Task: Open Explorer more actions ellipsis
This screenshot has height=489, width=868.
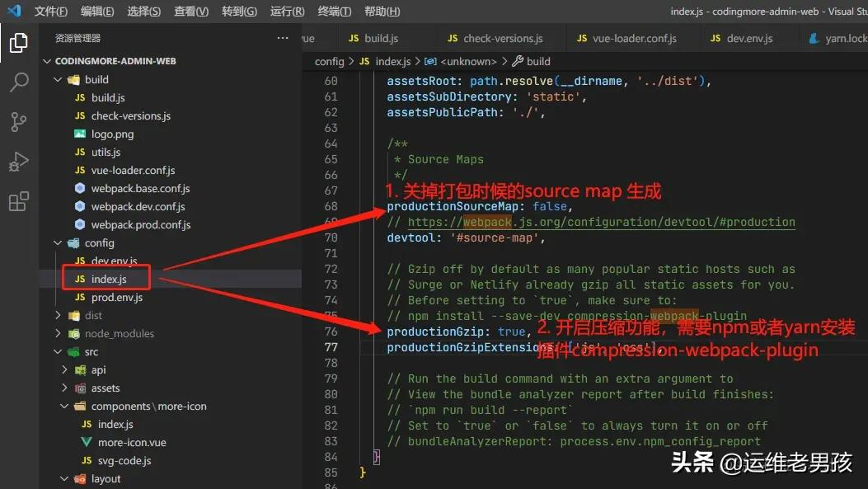Action: click(283, 38)
